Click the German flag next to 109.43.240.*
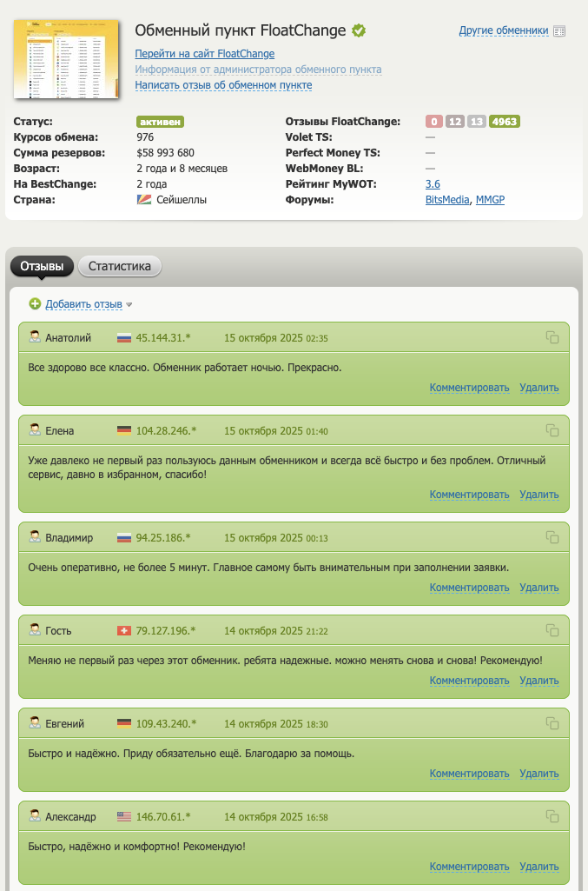Viewport: 588px width, 891px height. 123,724
